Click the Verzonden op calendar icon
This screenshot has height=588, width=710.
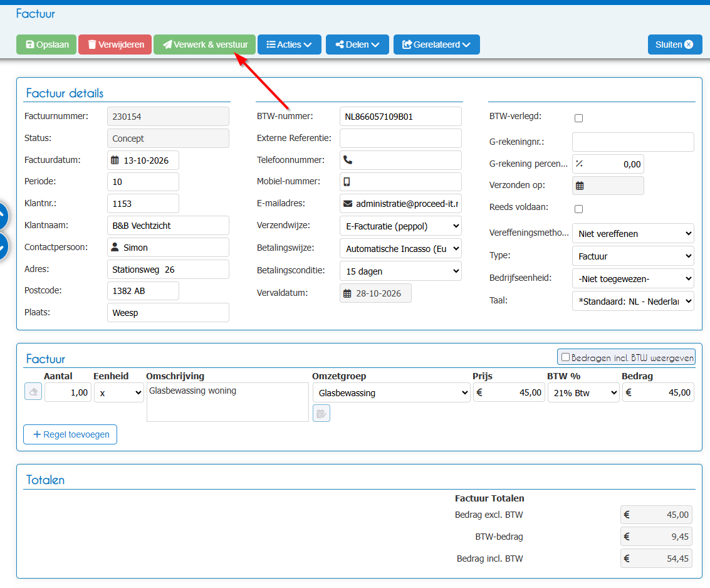(x=580, y=186)
